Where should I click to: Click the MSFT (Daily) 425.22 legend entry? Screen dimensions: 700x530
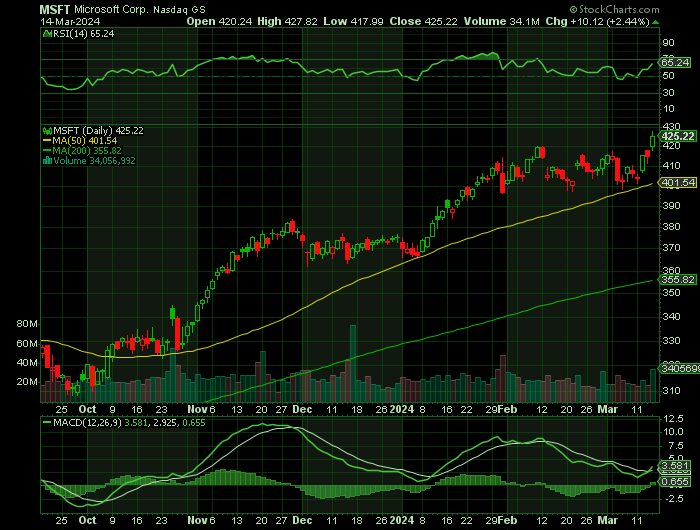click(98, 130)
